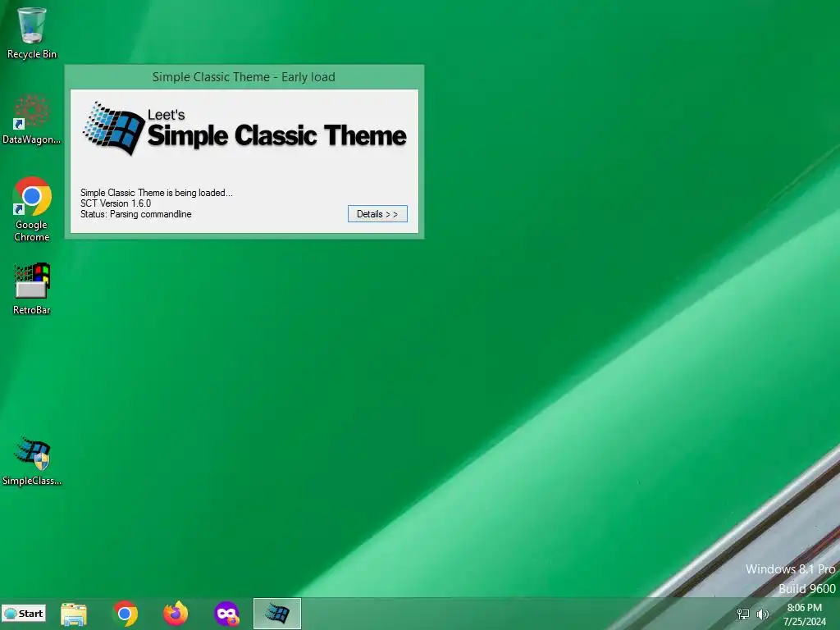840x630 pixels.
Task: Open File Explorer from the taskbar
Action: click(x=74, y=614)
